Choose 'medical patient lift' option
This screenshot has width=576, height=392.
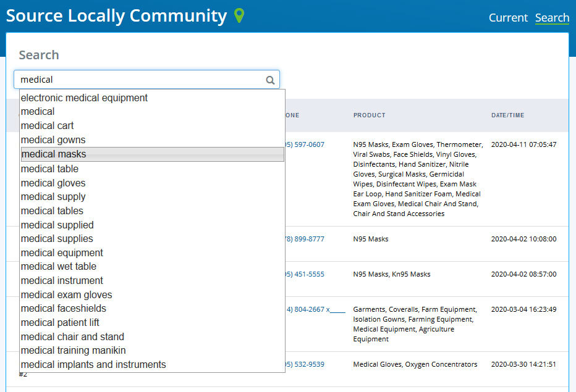coord(60,323)
